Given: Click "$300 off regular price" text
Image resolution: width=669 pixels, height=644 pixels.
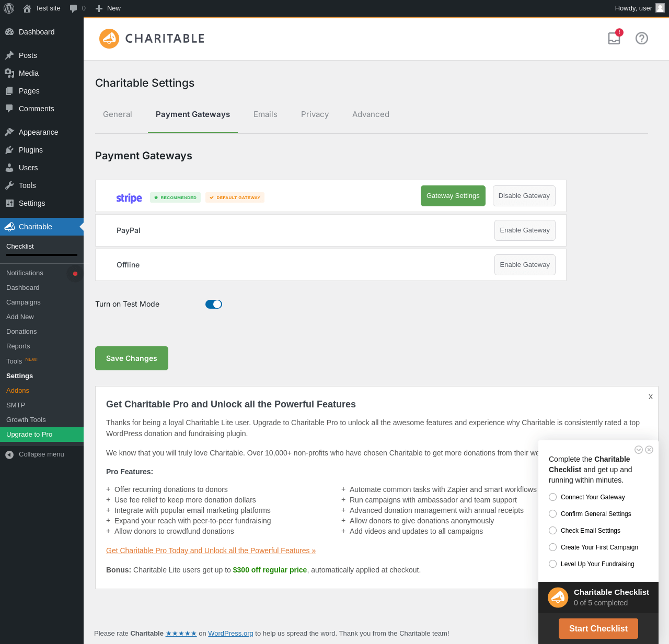Looking at the screenshot, I should click(270, 570).
